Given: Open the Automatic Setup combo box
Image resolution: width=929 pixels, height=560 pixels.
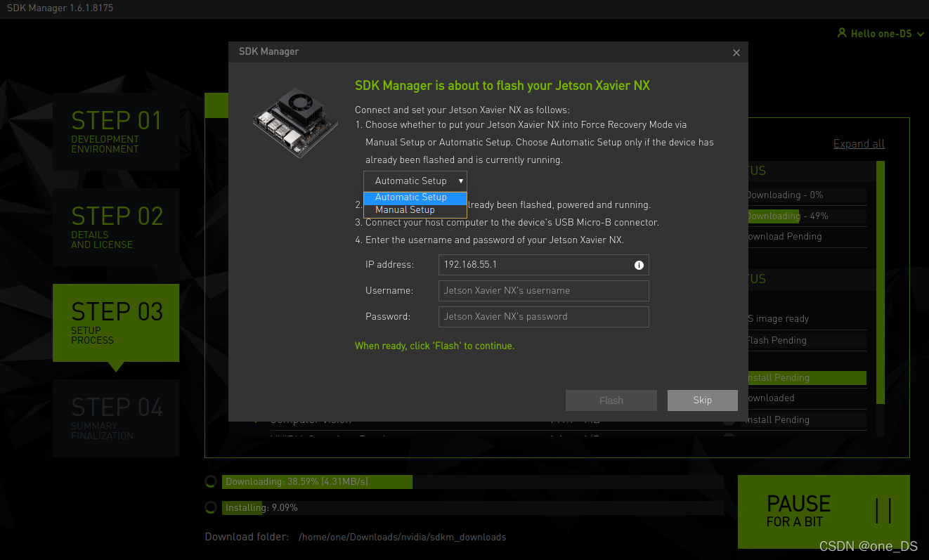Looking at the screenshot, I should tap(415, 181).
